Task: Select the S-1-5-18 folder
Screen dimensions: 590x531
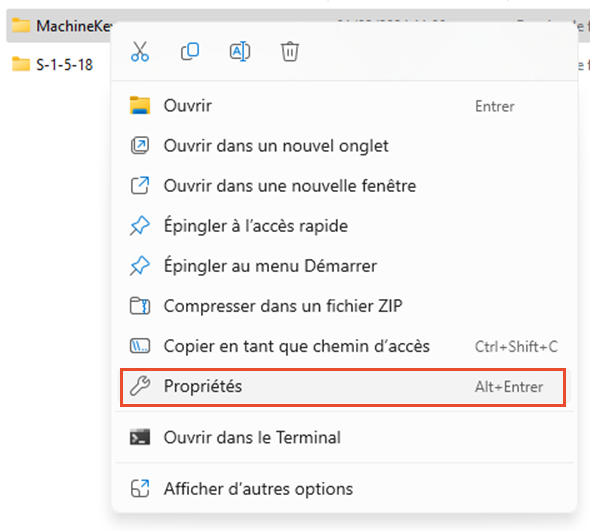Action: 53,64
